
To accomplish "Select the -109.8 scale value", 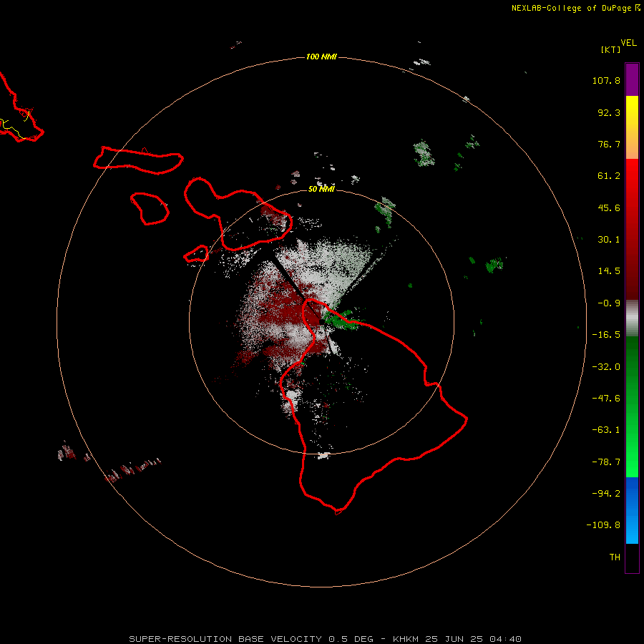I will (603, 525).
